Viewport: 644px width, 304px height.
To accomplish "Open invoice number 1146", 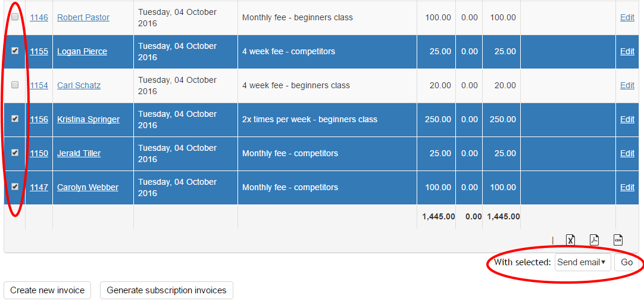I will (39, 18).
